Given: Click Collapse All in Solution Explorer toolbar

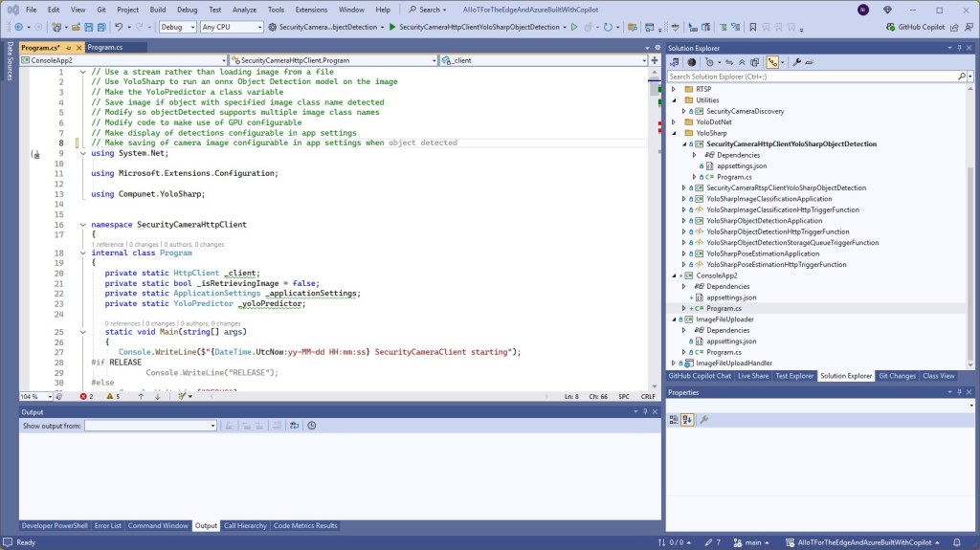Looking at the screenshot, I should 740,61.
